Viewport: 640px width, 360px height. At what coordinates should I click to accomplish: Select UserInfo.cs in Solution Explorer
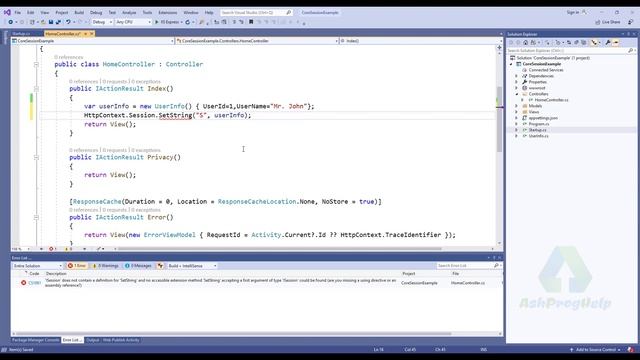click(538, 136)
